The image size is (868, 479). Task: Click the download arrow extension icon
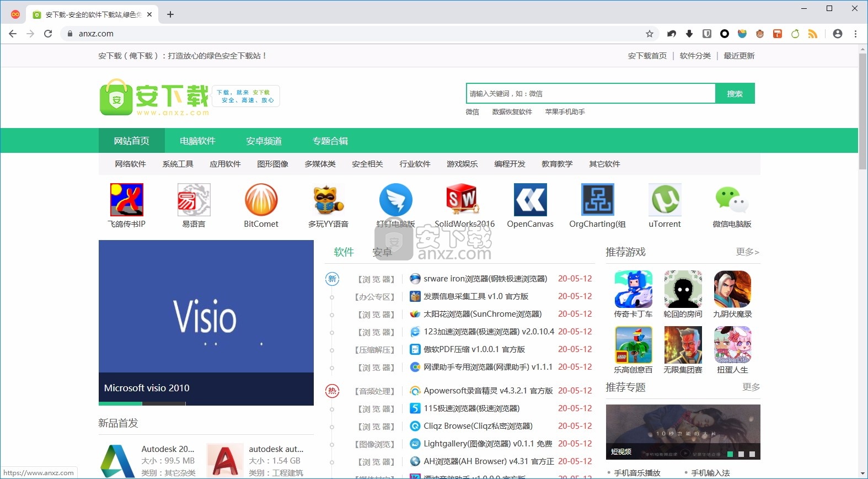[689, 34]
